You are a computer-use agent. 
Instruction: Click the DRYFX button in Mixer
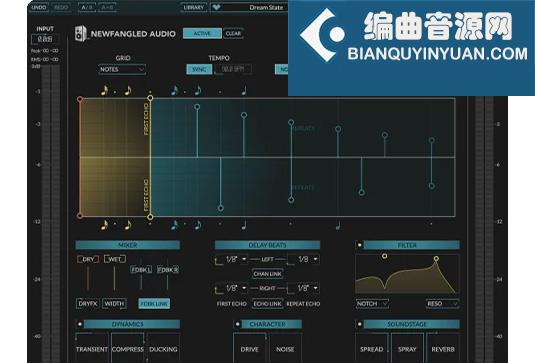tap(88, 304)
